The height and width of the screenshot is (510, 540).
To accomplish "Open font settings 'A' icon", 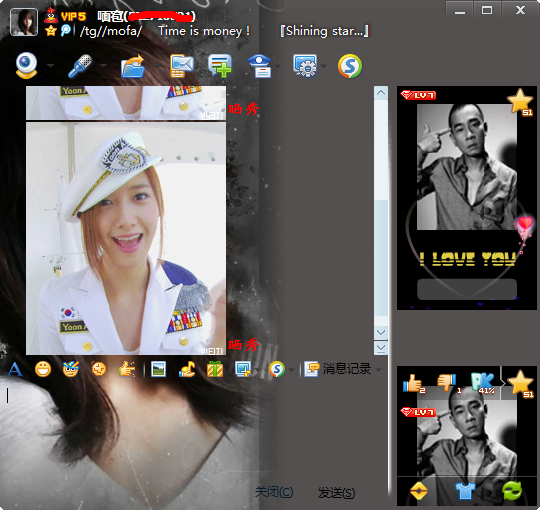I will pos(15,370).
